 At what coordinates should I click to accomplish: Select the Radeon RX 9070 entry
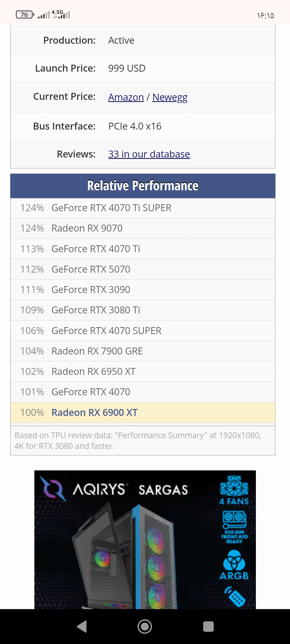(143, 228)
